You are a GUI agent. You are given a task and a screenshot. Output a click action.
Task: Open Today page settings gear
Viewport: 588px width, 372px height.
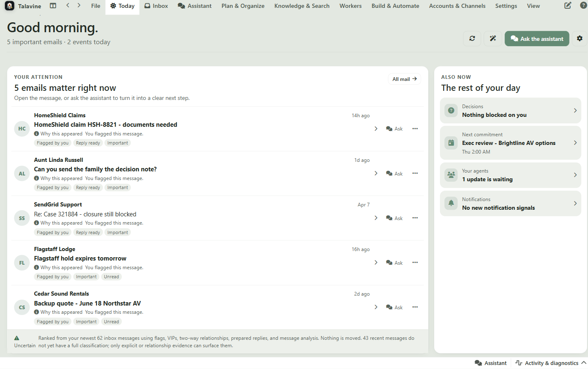click(580, 38)
